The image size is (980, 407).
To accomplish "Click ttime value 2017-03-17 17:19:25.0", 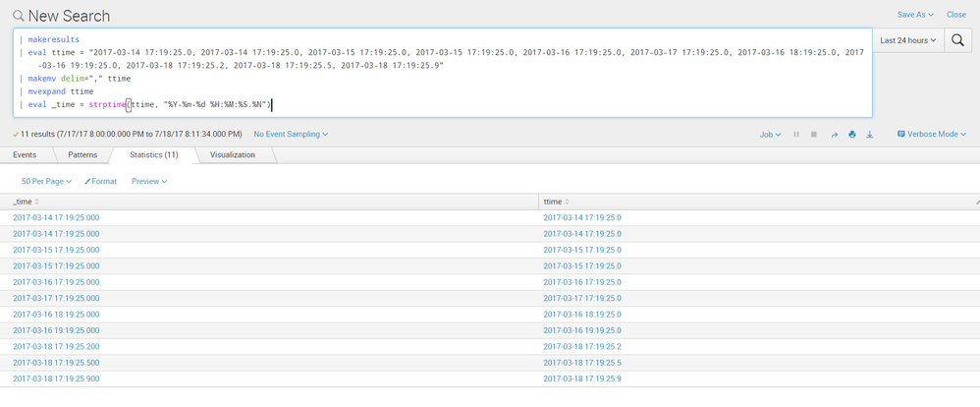I will coord(582,298).
